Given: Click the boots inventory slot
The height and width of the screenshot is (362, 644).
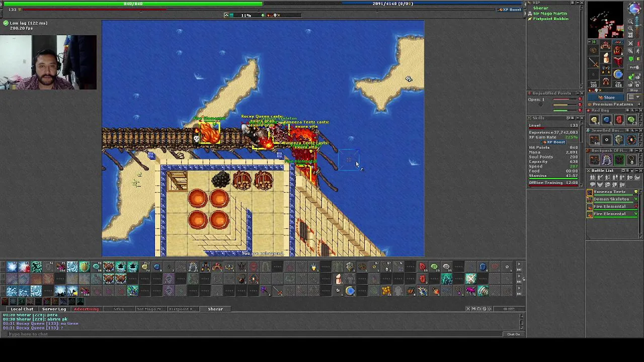Looking at the screenshot, I should point(606,81).
